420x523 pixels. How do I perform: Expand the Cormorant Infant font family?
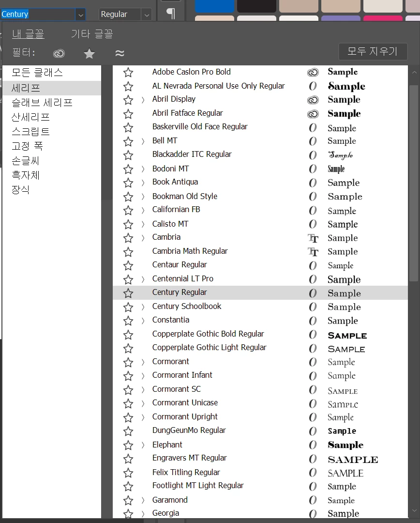(x=143, y=376)
